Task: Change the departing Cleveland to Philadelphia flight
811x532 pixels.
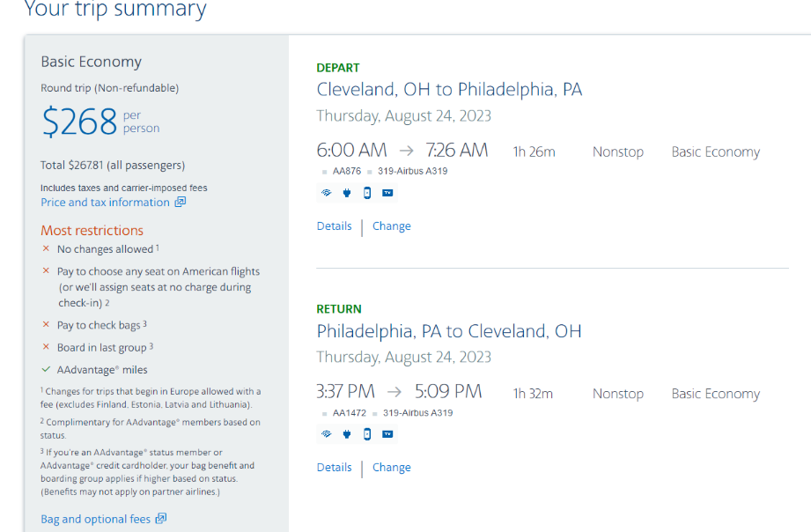Action: pyautogui.click(x=392, y=226)
